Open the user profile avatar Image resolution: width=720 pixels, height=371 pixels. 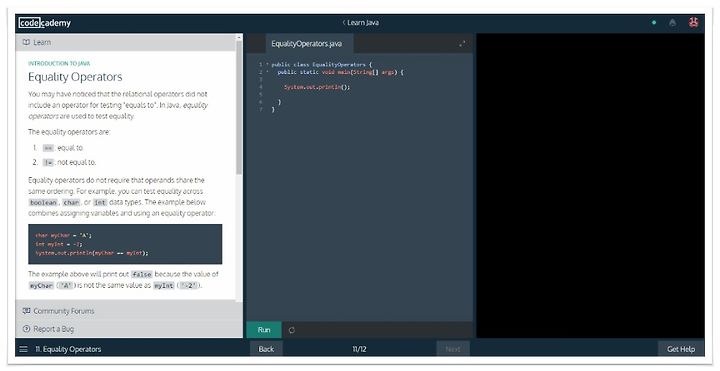693,22
